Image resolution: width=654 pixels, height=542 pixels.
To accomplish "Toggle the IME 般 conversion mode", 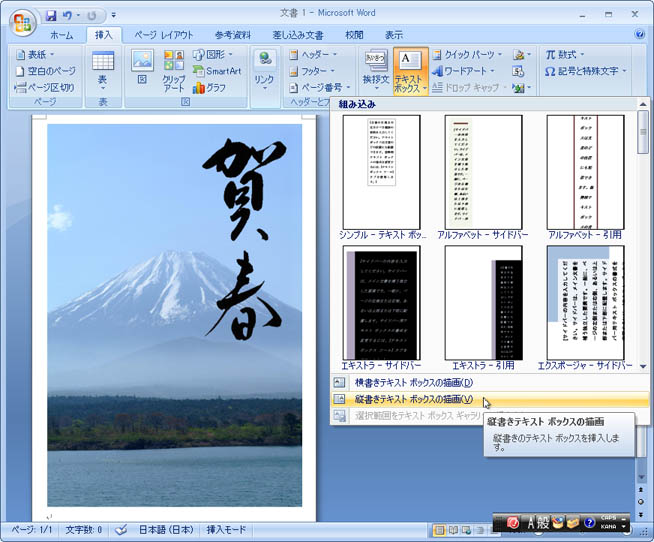I will point(539,522).
